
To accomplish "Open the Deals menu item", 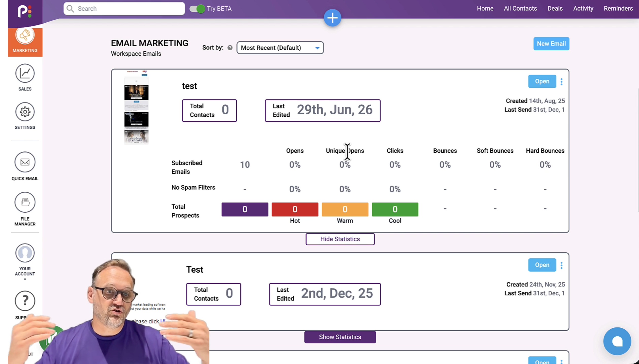I will tap(555, 8).
